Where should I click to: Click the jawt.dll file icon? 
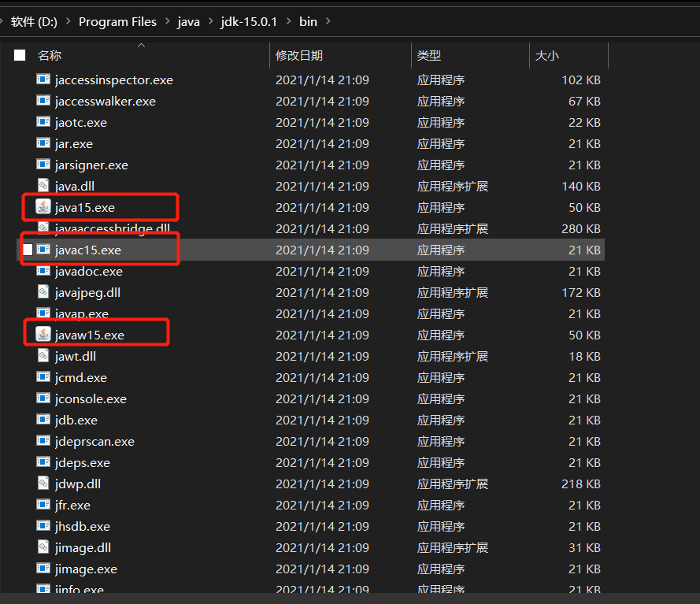[x=43, y=356]
